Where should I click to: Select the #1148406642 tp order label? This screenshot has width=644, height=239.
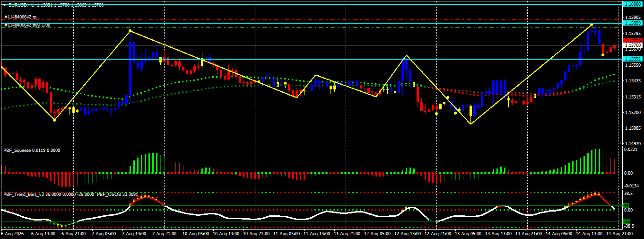pos(20,17)
